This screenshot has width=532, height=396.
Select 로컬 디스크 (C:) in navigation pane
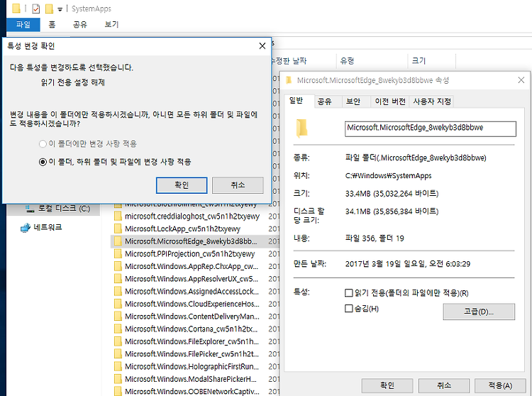(x=63, y=209)
